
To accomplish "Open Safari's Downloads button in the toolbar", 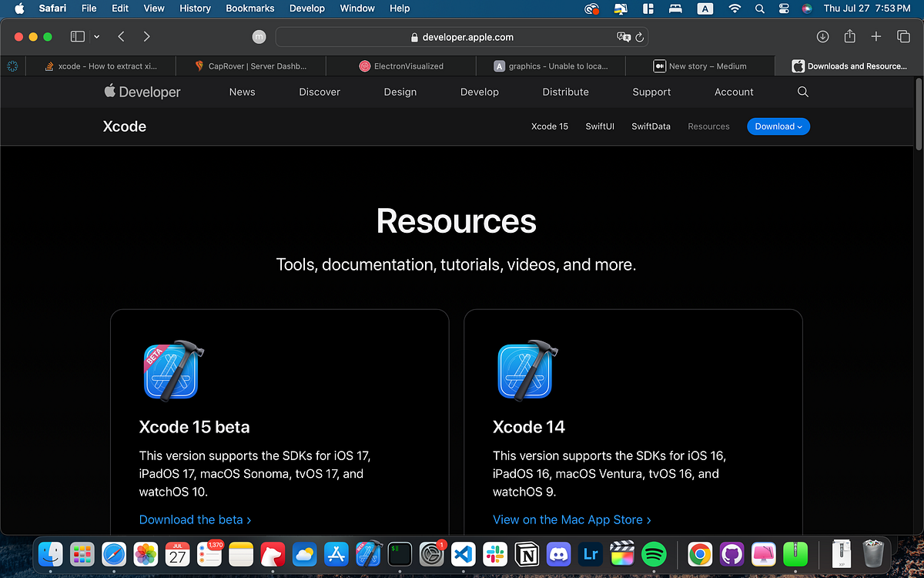I will click(x=822, y=36).
